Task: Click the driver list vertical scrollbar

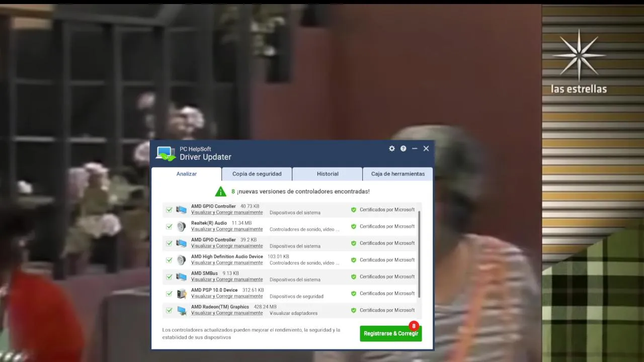Action: 419,254
